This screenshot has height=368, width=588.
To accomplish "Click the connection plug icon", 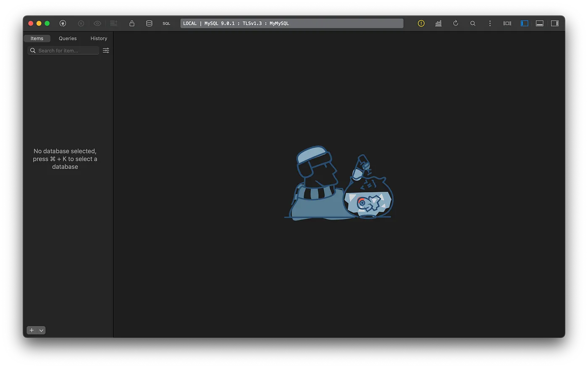I will (x=63, y=24).
